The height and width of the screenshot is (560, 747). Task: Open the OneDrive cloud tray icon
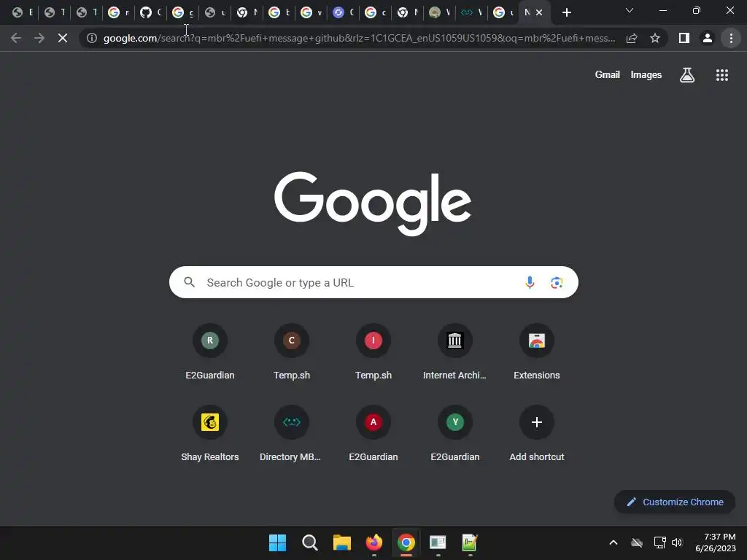(x=636, y=542)
